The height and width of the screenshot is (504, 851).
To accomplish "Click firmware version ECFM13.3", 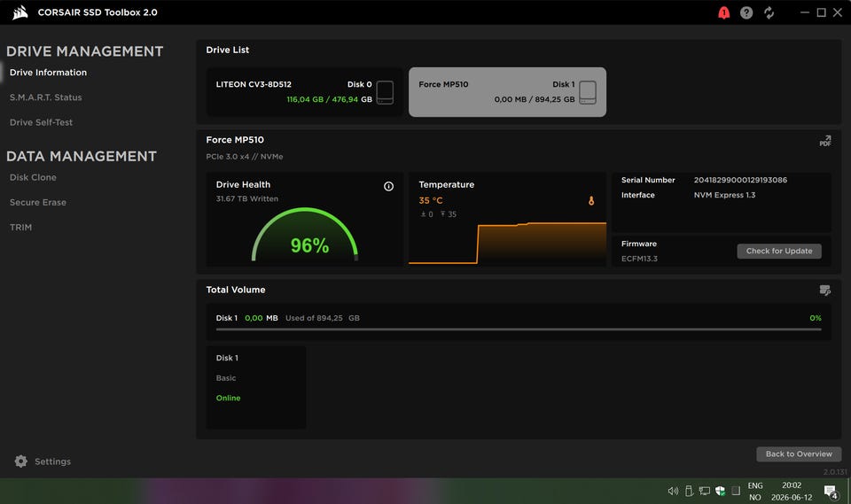I will (x=639, y=259).
